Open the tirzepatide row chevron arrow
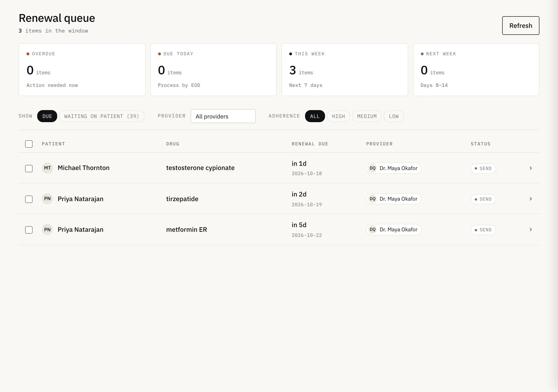Image resolution: width=558 pixels, height=392 pixels. tap(531, 199)
